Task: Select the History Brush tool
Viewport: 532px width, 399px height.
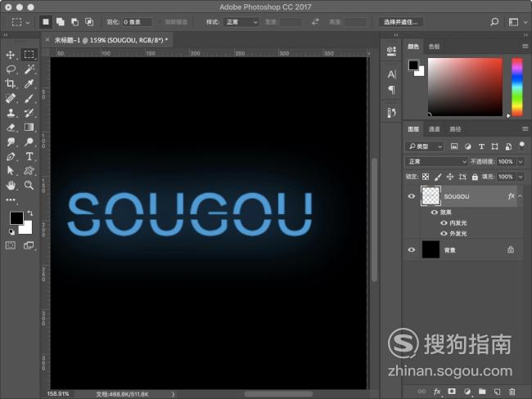Action: (x=29, y=113)
